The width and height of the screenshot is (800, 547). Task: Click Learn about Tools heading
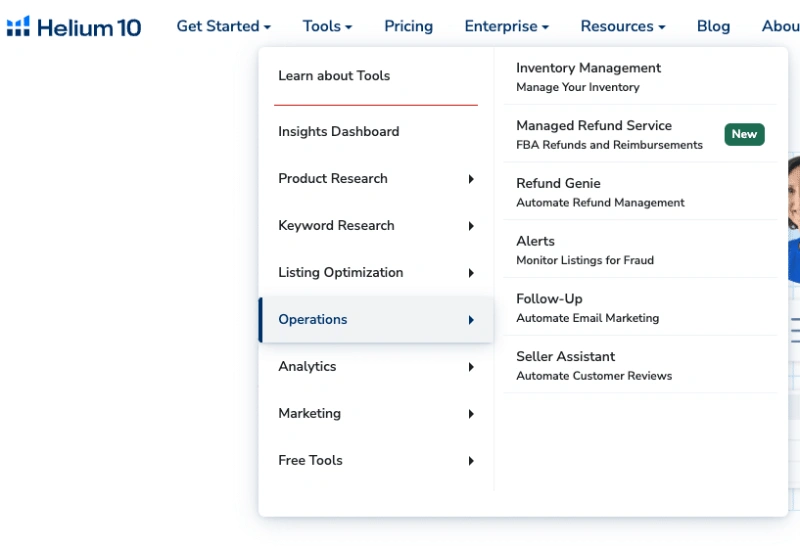pos(334,76)
